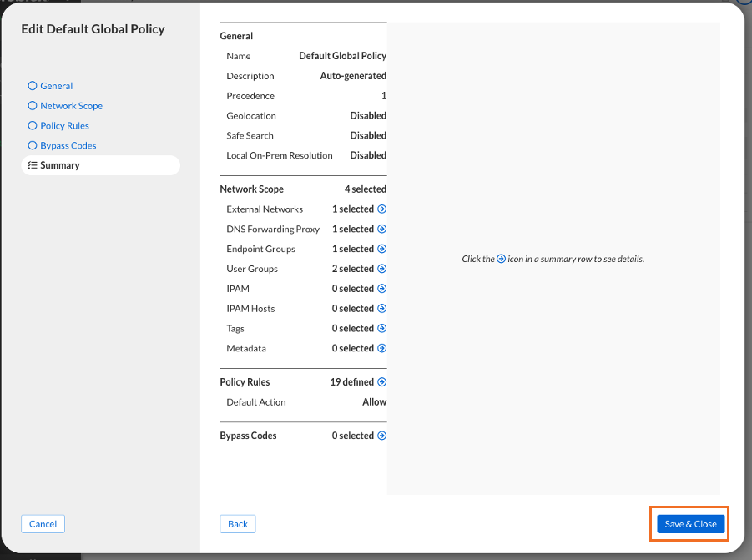The image size is (752, 560).
Task: Click the Save & Close button
Action: point(690,524)
